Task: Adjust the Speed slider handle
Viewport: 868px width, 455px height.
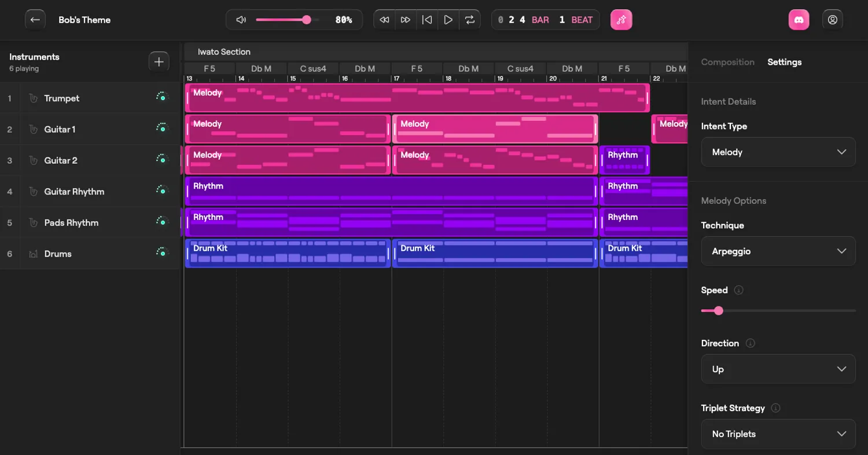Action: (x=719, y=311)
